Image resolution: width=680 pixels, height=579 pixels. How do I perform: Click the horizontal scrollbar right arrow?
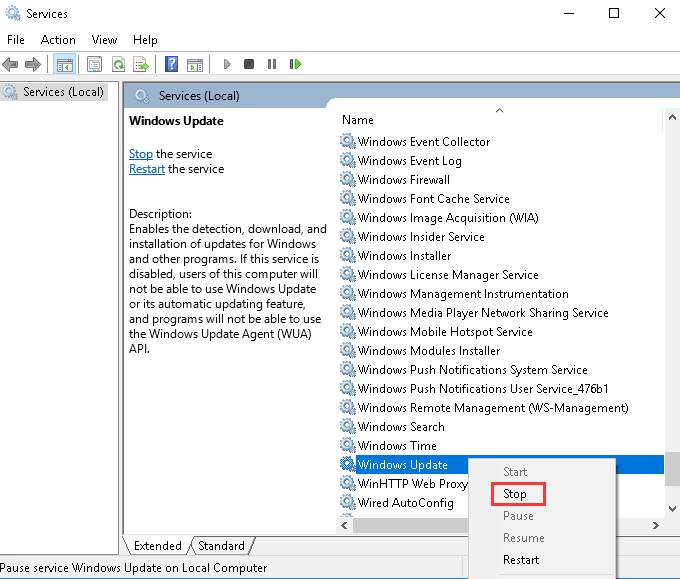[655, 526]
